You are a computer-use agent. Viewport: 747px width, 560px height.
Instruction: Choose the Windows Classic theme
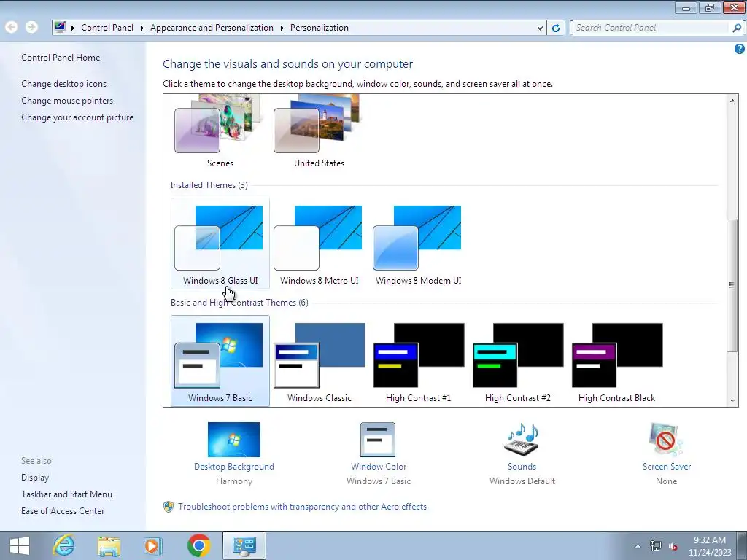coord(319,360)
